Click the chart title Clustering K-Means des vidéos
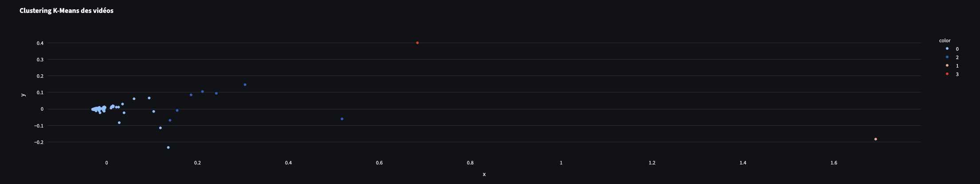The image size is (980, 184). click(67, 11)
